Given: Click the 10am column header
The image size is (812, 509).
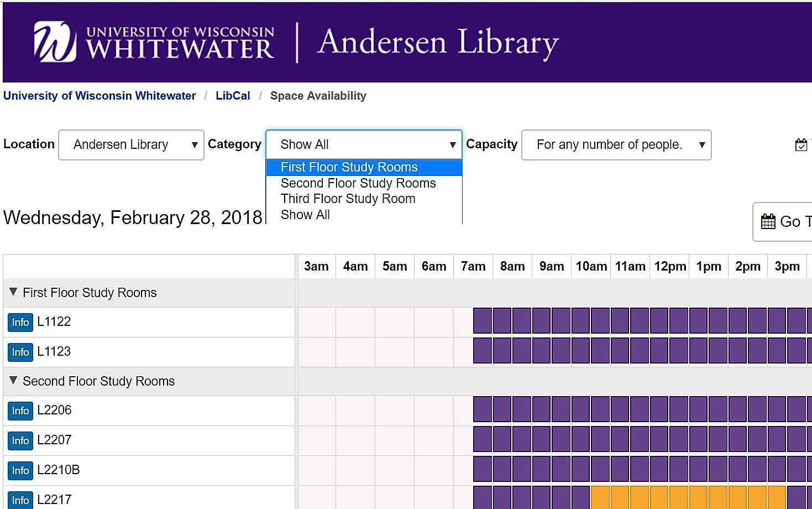Looking at the screenshot, I should click(x=591, y=266).
